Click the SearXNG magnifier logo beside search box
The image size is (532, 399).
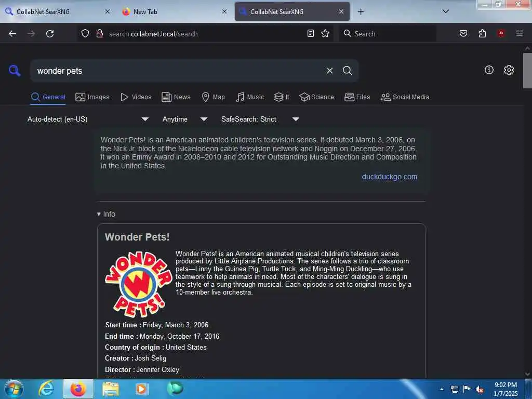15,71
